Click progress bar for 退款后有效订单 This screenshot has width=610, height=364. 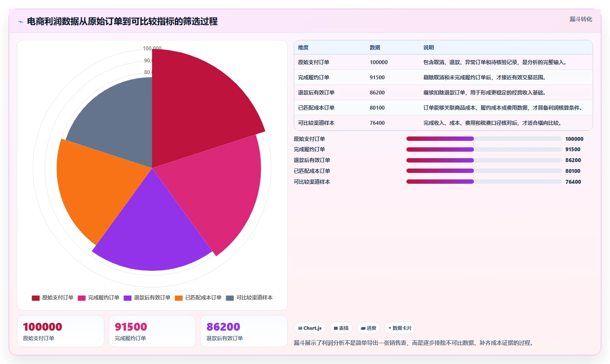[x=484, y=160]
